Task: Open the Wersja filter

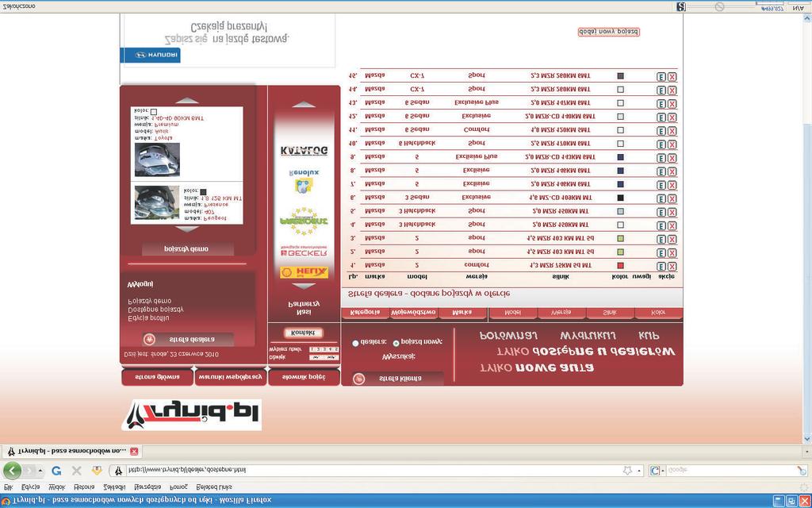Action: pyautogui.click(x=561, y=313)
